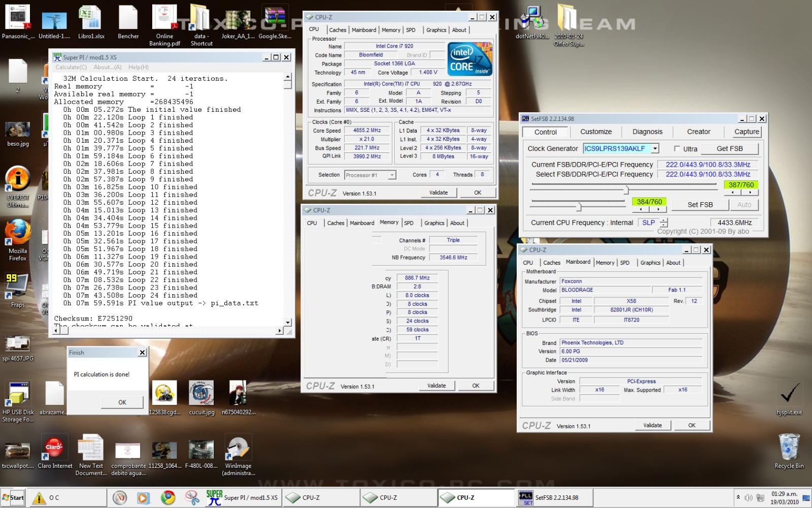Open Graphics tab in the CPU-Z memory window
This screenshot has width=812, height=508.
[x=434, y=223]
